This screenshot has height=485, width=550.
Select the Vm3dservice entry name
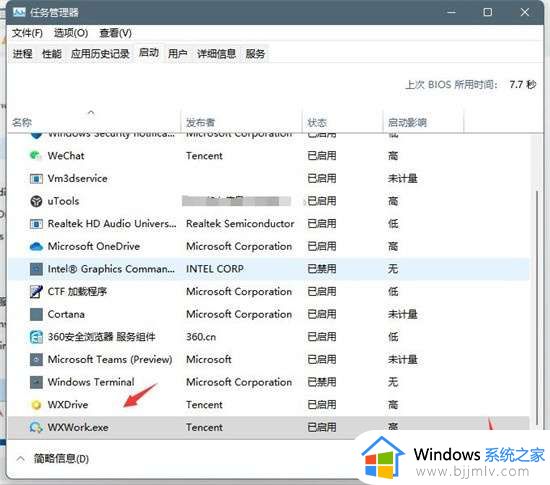[x=78, y=178]
